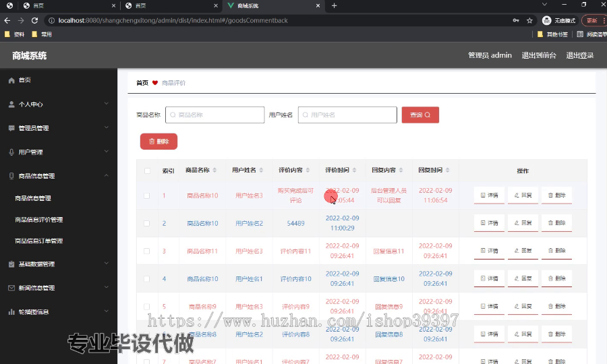This screenshot has height=364, width=607.
Task: Open saved passwords key icon
Action: pos(516,20)
